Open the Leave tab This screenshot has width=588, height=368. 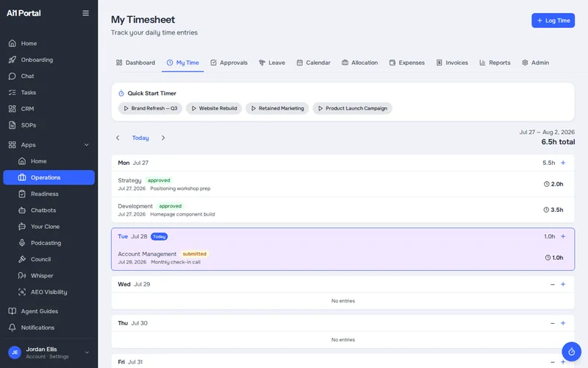pos(272,63)
